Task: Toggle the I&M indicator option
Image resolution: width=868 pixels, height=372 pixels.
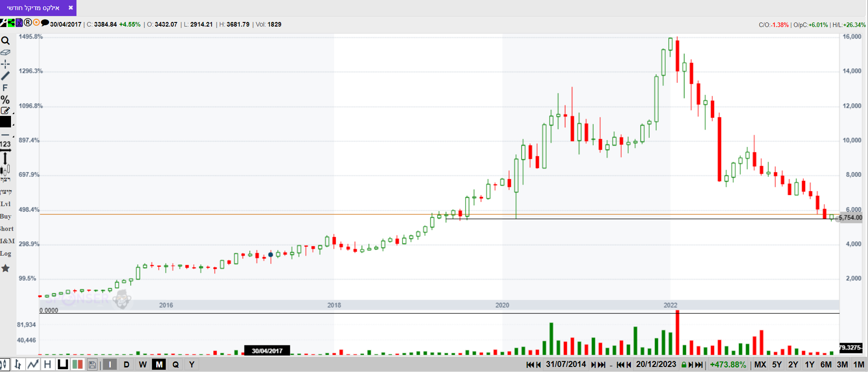Action: [7, 241]
